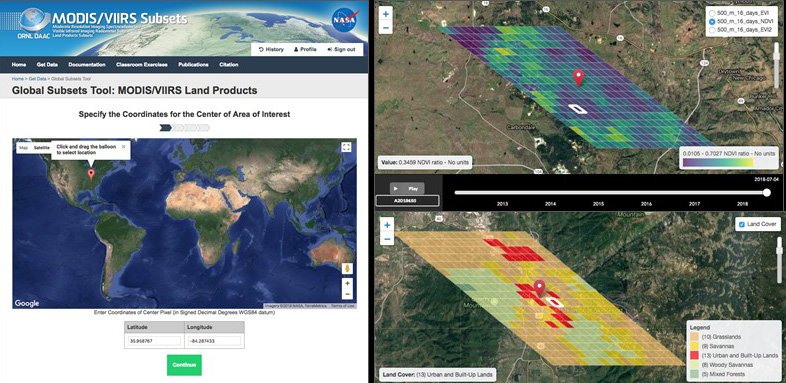Viewport: 786px width, 383px height.
Task: Zoom out on the world map
Action: click(x=347, y=294)
